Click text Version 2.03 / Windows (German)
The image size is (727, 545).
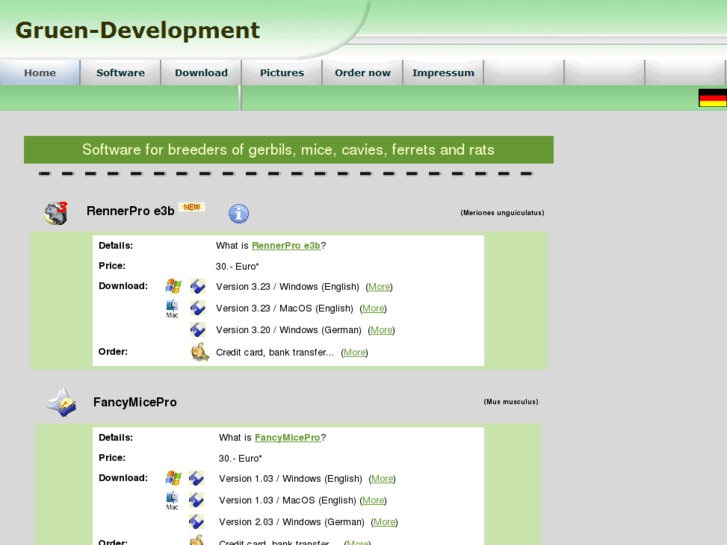(292, 522)
